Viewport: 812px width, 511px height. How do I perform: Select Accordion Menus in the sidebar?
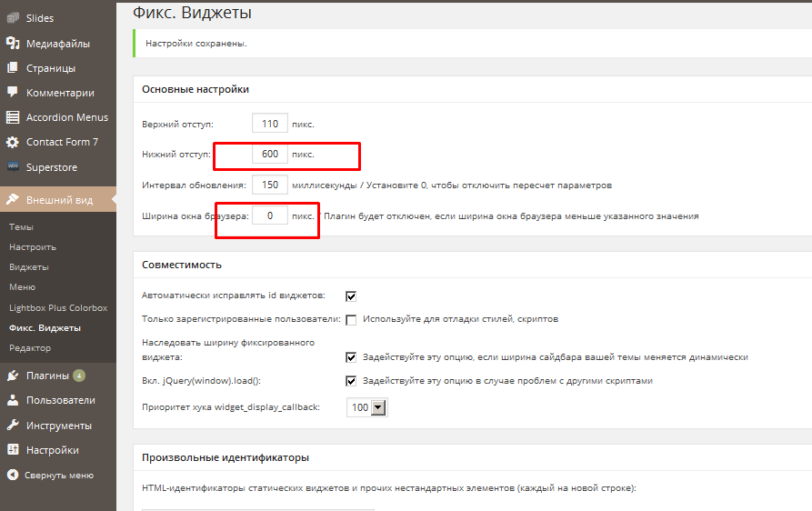[66, 117]
